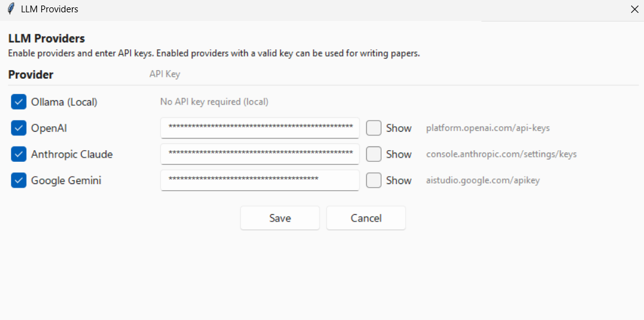This screenshot has width=644, height=320.
Task: Click the Anthropic Claude label text
Action: (x=72, y=154)
